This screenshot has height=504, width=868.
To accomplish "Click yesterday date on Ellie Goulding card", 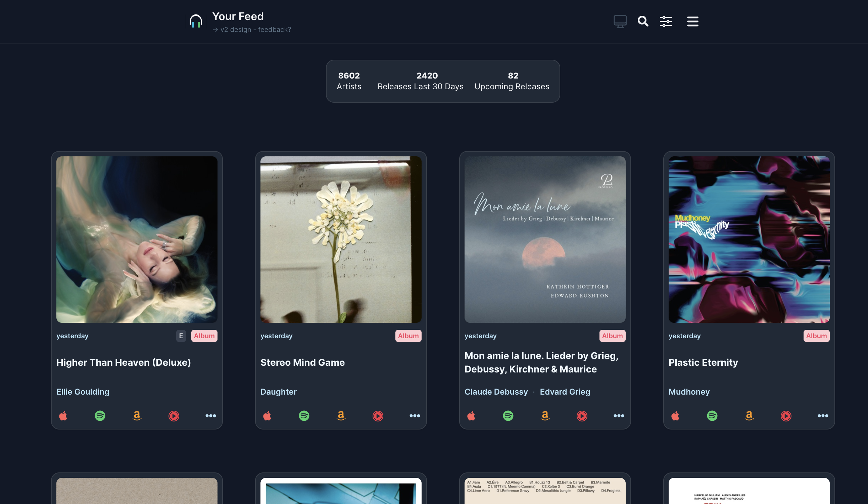I will 73,336.
